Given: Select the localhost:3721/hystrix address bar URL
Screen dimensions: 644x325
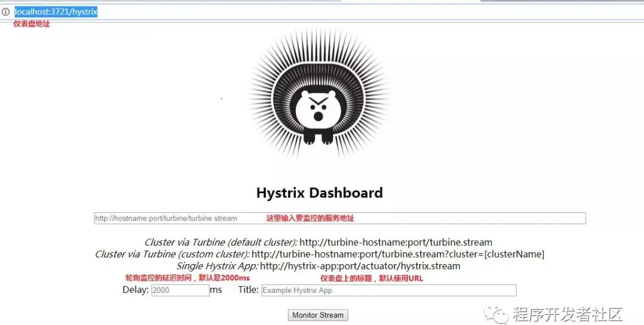Looking at the screenshot, I should [56, 12].
